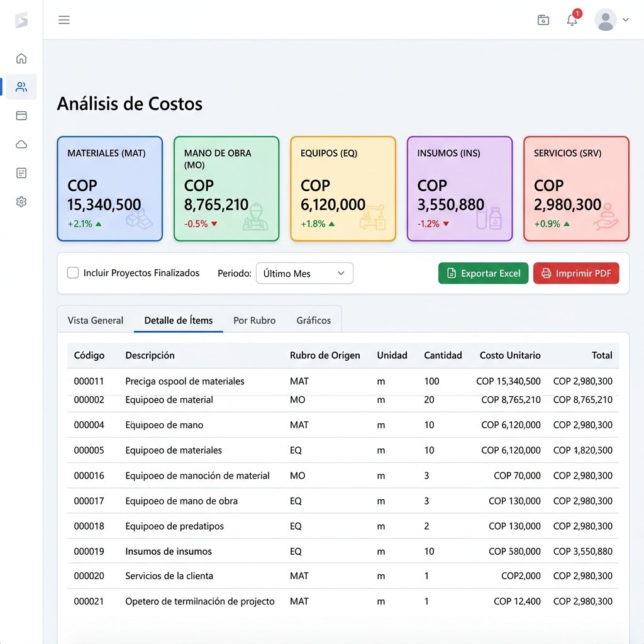Viewport: 644px width, 644px height.
Task: Open settings gear in sidebar
Action: [x=21, y=202]
